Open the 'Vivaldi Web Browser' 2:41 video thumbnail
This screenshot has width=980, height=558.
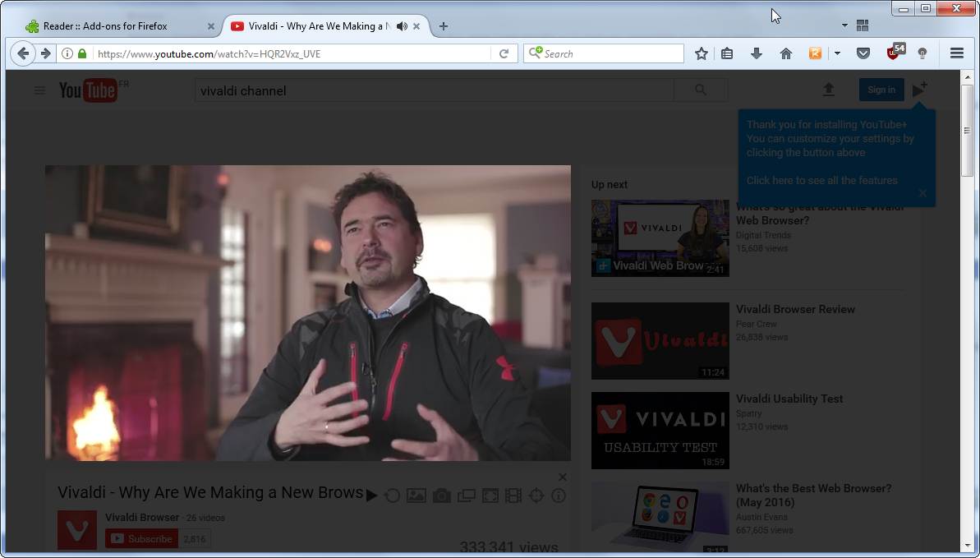(x=660, y=237)
